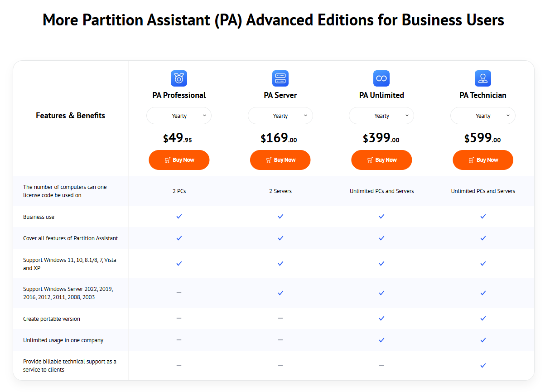Click PA Professional Business use checkmark

[x=179, y=217]
